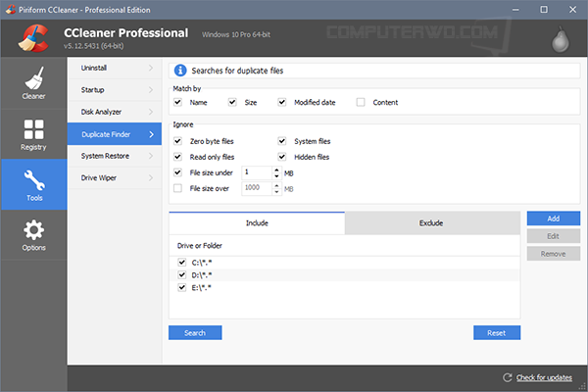This screenshot has width=588, height=392.
Task: Increase the File size over value
Action: [276, 185]
